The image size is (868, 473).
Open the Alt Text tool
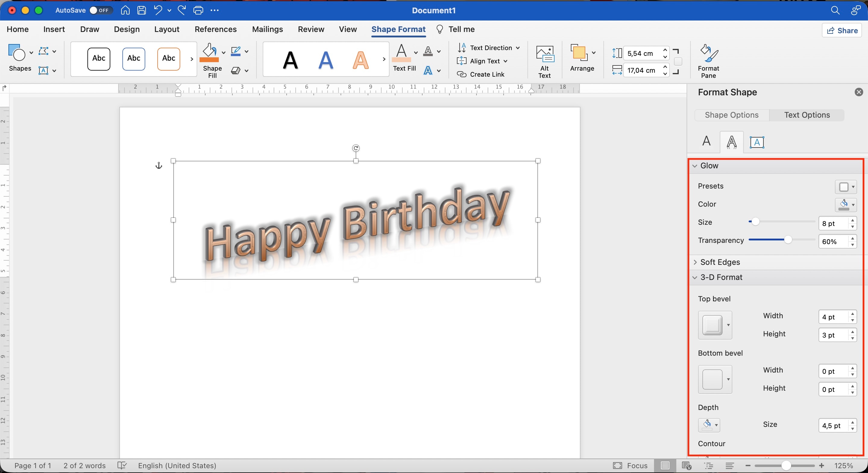pos(545,62)
